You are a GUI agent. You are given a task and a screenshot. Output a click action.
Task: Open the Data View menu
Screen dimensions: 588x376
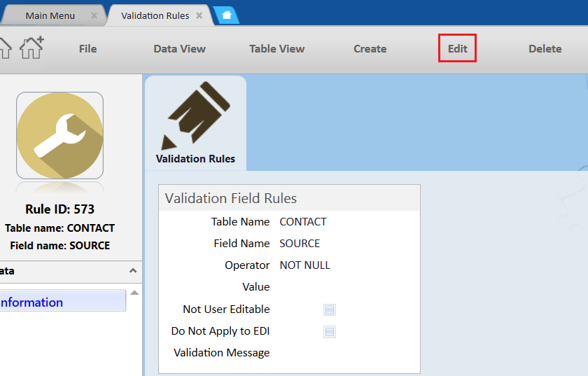180,49
